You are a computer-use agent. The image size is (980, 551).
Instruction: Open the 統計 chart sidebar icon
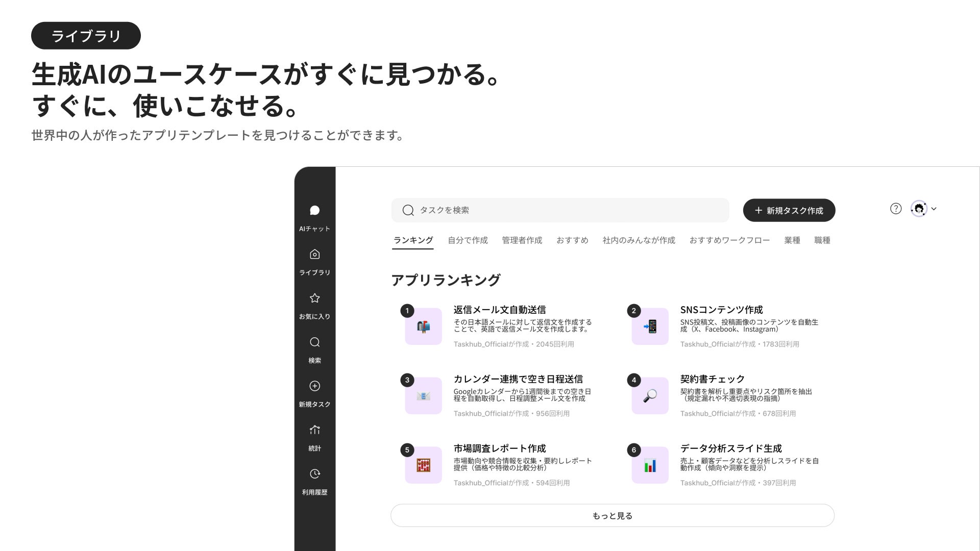tap(314, 430)
